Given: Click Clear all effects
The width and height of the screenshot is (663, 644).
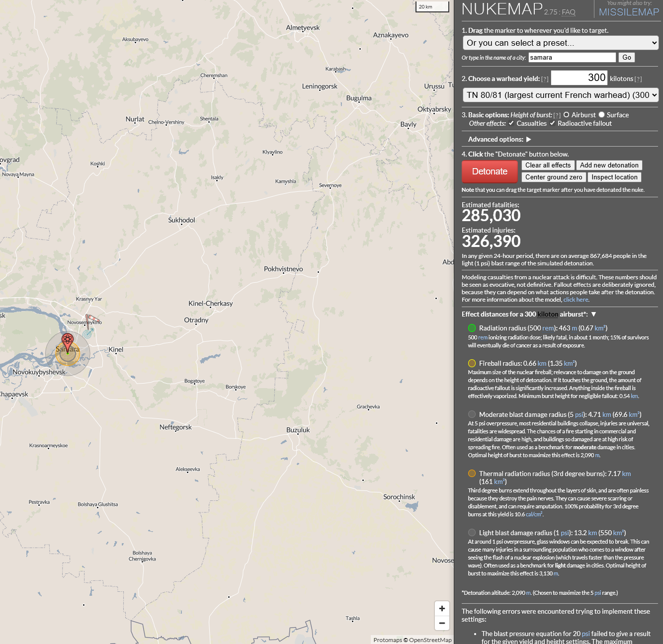Looking at the screenshot, I should (548, 165).
